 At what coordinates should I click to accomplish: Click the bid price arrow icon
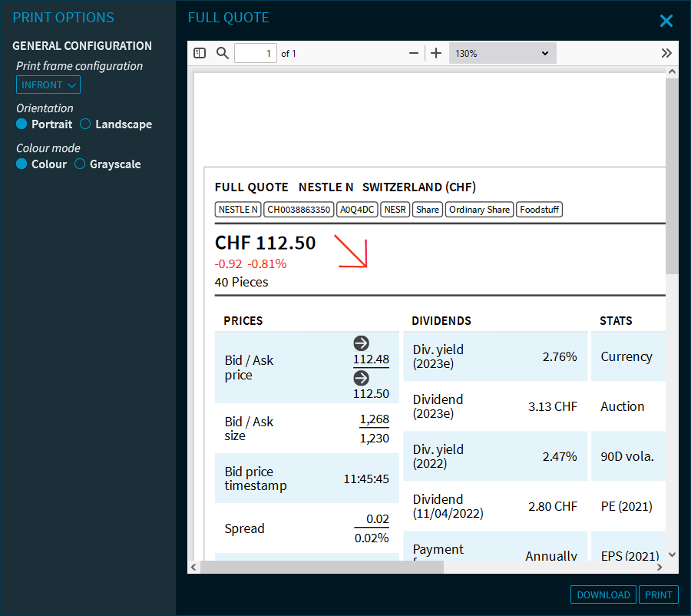click(361, 343)
